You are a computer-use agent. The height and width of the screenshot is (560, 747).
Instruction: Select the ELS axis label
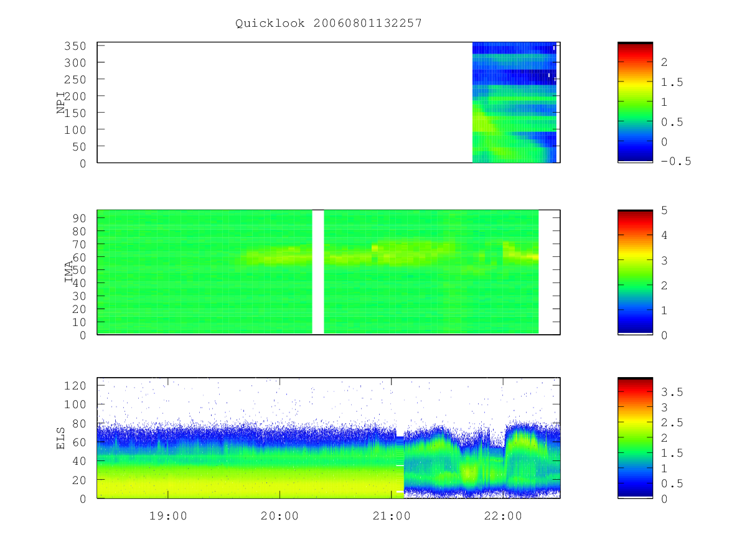(61, 438)
